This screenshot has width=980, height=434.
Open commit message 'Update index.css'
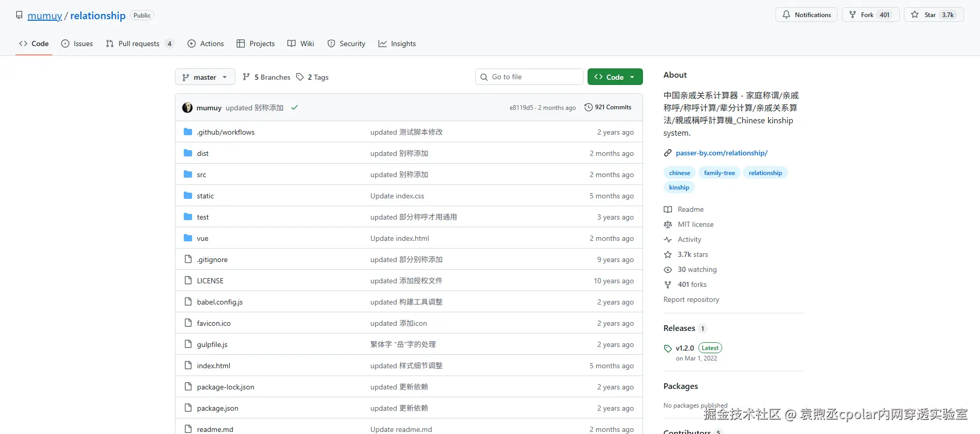pos(397,196)
